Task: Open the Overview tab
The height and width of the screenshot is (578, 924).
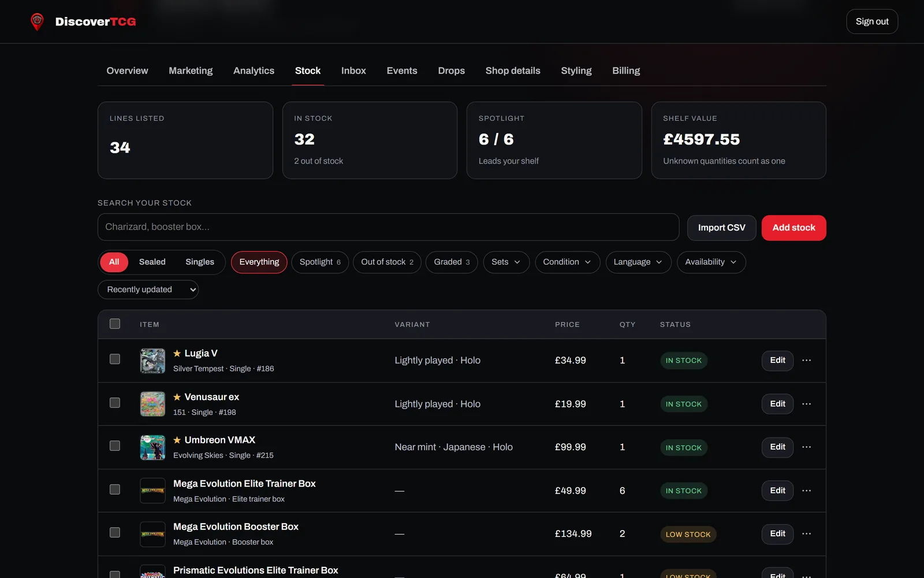Action: pos(127,71)
